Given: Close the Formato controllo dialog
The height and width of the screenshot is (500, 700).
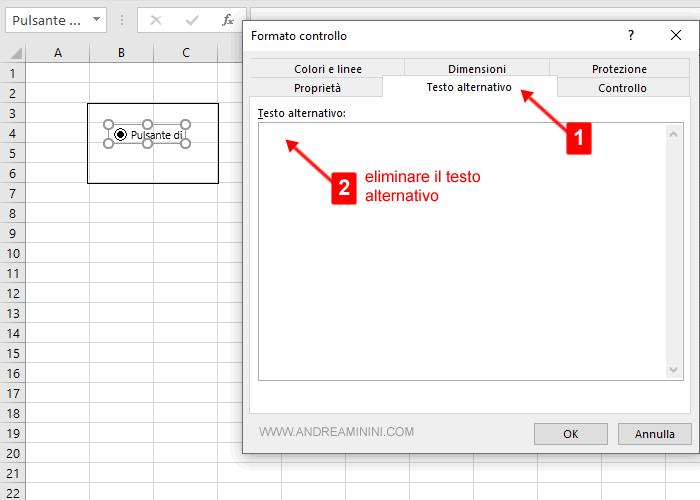Looking at the screenshot, I should [x=676, y=35].
